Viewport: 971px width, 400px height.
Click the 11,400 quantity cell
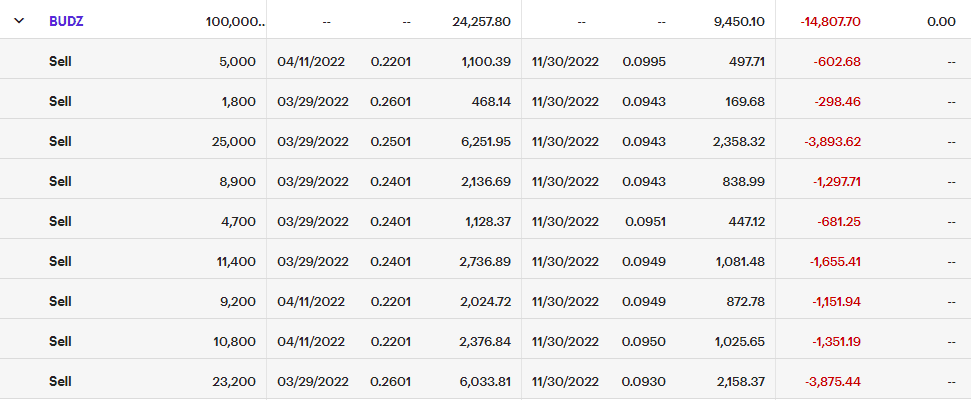(x=234, y=261)
